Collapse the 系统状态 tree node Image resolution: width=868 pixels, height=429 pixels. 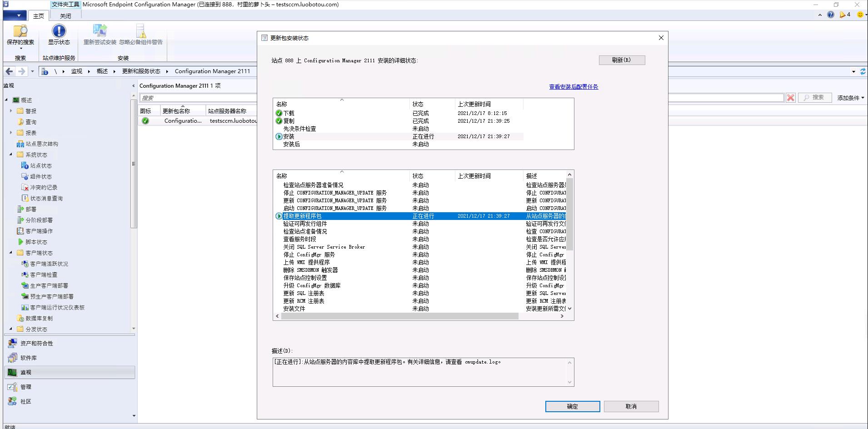pos(11,155)
